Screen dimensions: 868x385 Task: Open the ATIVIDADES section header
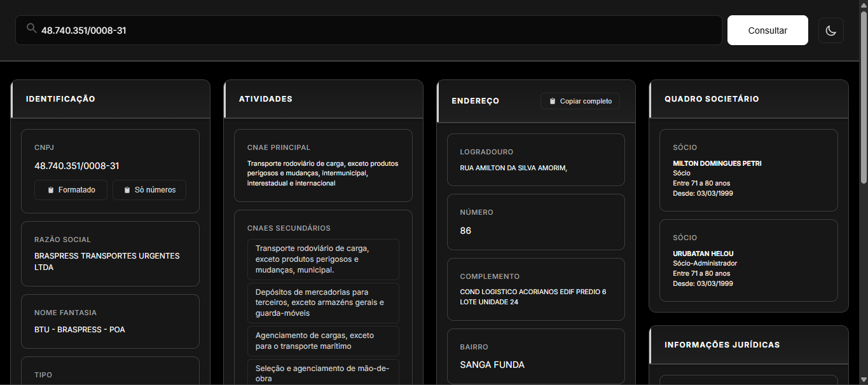click(265, 98)
